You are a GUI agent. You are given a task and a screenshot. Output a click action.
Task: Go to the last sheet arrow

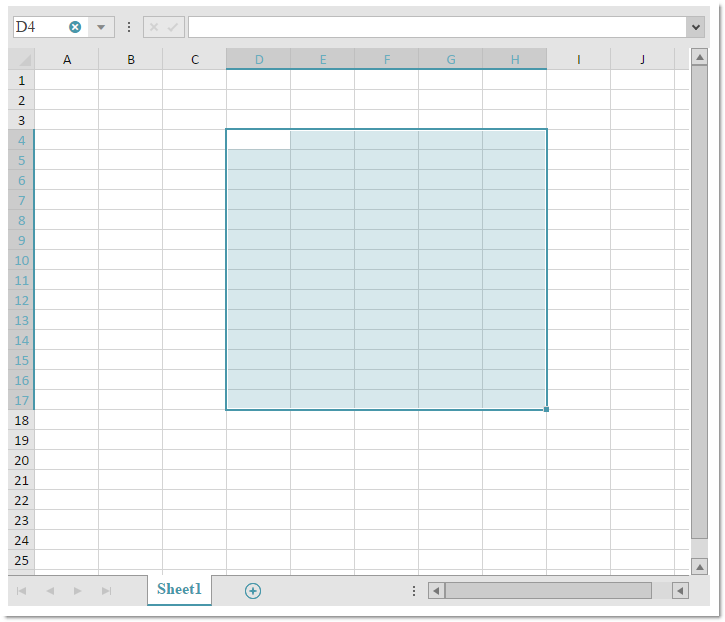coord(106,591)
